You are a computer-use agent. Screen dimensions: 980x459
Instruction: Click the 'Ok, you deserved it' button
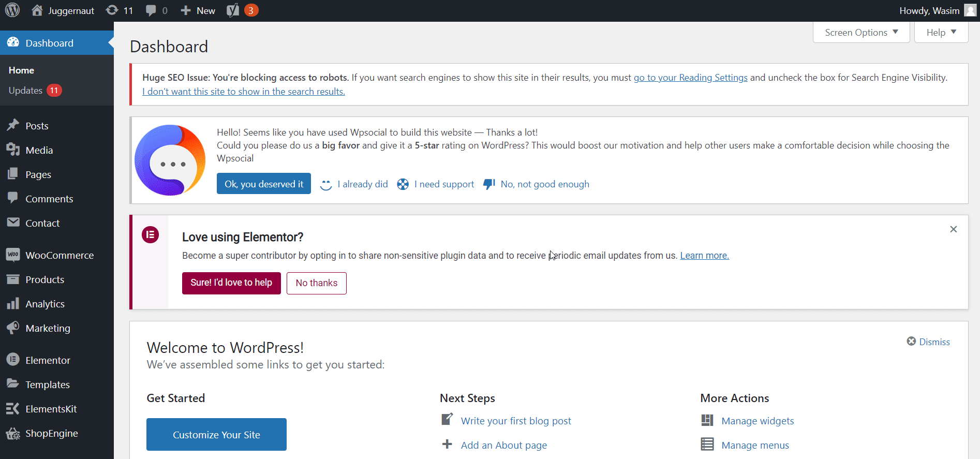pos(264,184)
